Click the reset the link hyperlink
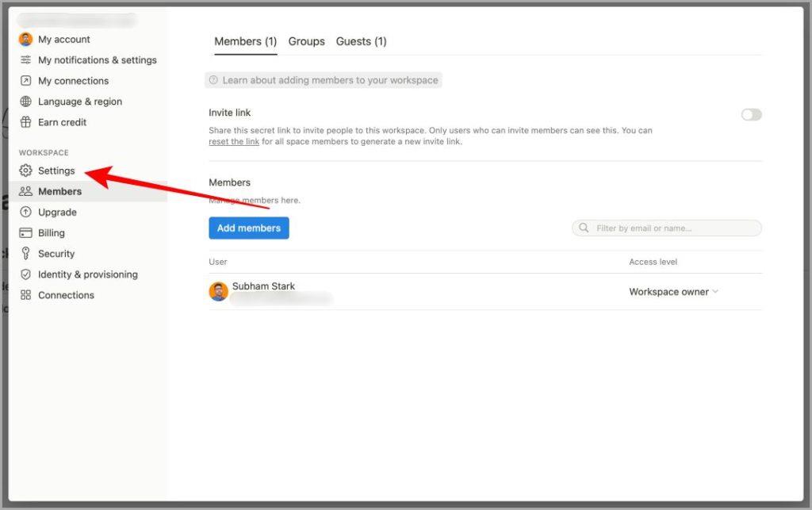This screenshot has width=812, height=510. [x=234, y=141]
